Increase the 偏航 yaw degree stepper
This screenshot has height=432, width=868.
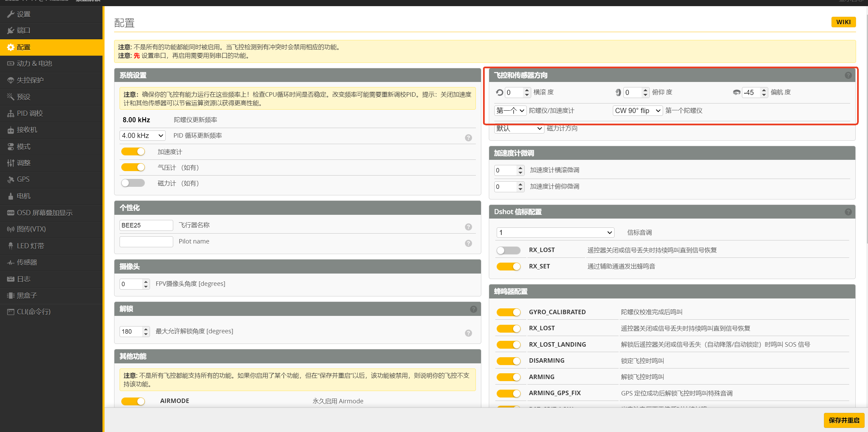tap(764, 90)
